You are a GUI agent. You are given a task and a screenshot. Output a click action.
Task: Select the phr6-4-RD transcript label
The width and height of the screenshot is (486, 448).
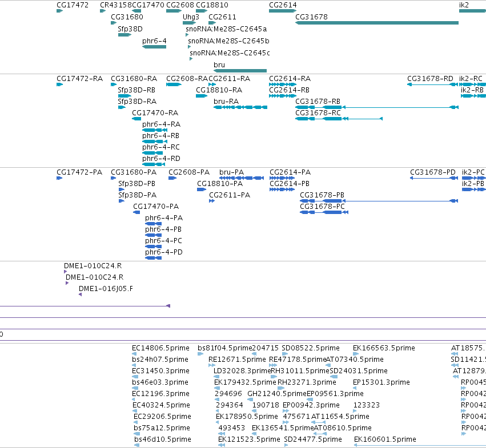161,159
